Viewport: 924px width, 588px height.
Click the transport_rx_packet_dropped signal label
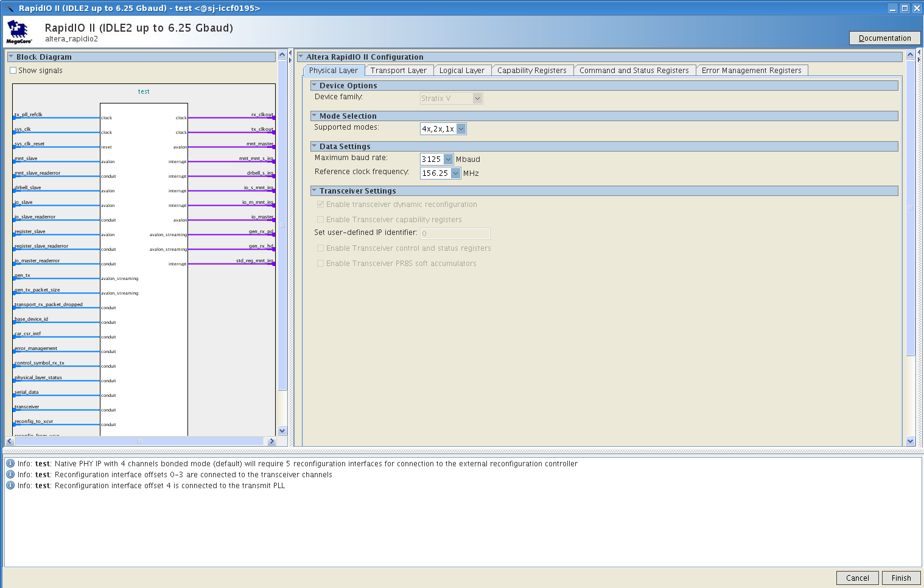[x=48, y=304]
